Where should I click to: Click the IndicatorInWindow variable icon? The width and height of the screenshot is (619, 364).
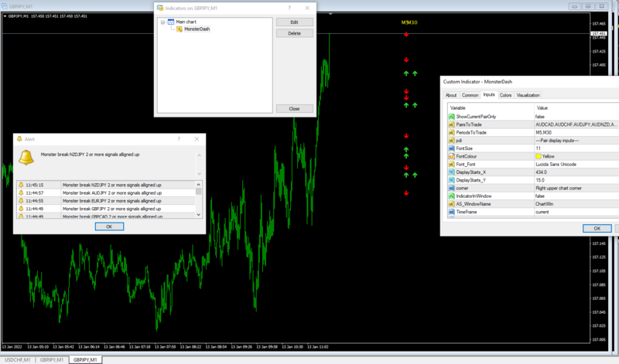coord(452,196)
